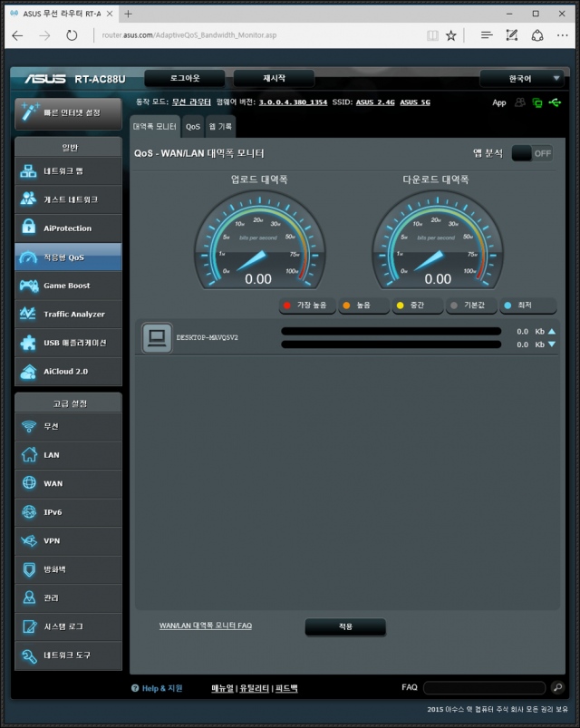Select the yellow 중간 priority swatch
Screen dimensions: 580x728
point(400,305)
